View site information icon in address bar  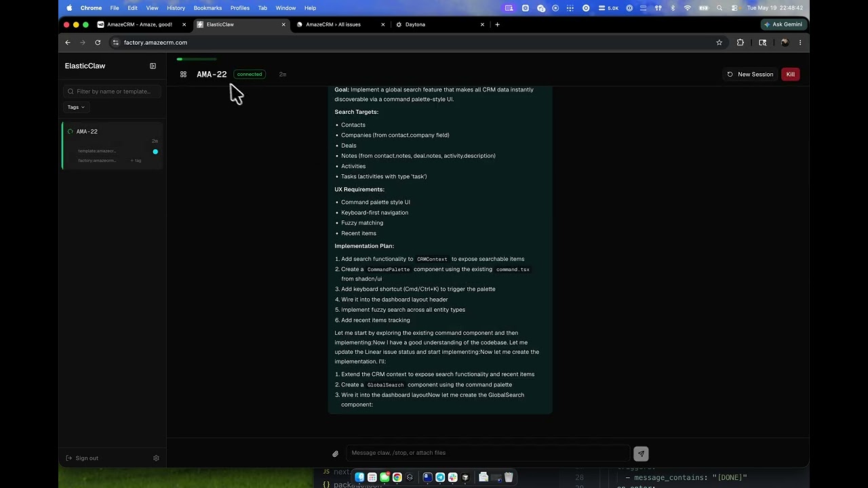116,42
